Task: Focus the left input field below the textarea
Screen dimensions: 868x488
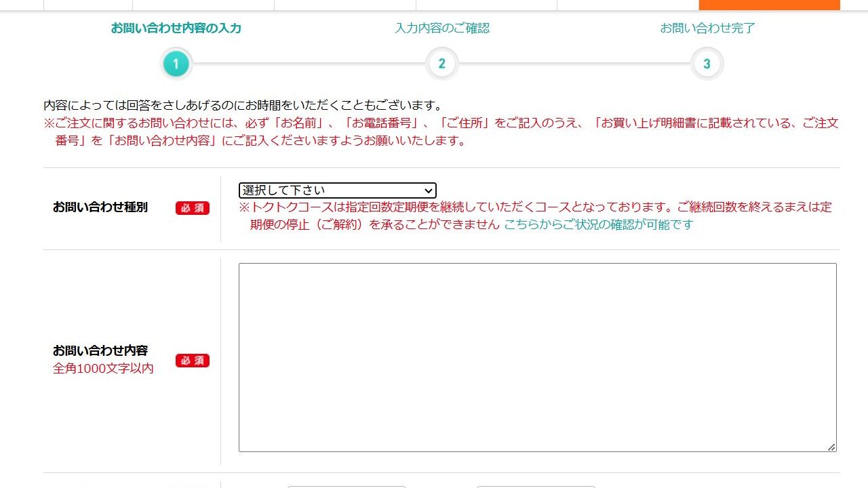Action: click(x=347, y=487)
